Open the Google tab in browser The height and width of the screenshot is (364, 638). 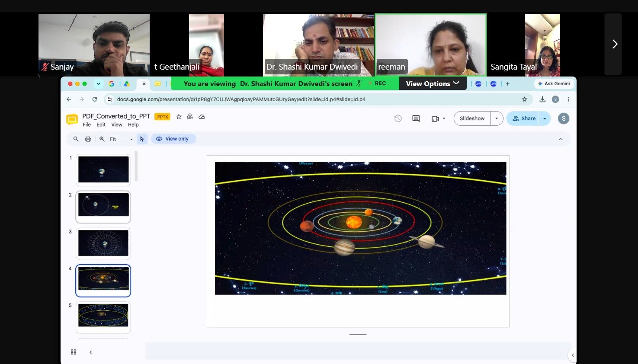click(x=112, y=84)
